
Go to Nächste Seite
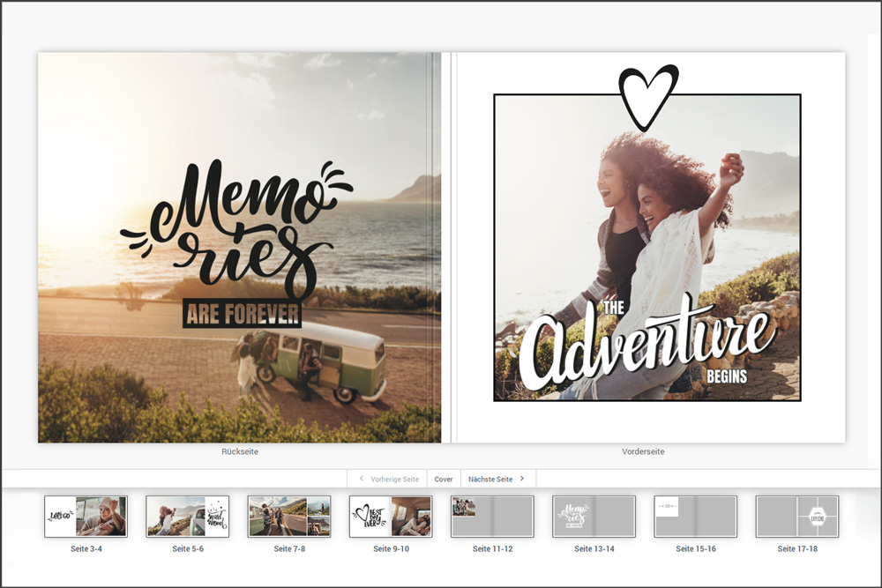[497, 479]
